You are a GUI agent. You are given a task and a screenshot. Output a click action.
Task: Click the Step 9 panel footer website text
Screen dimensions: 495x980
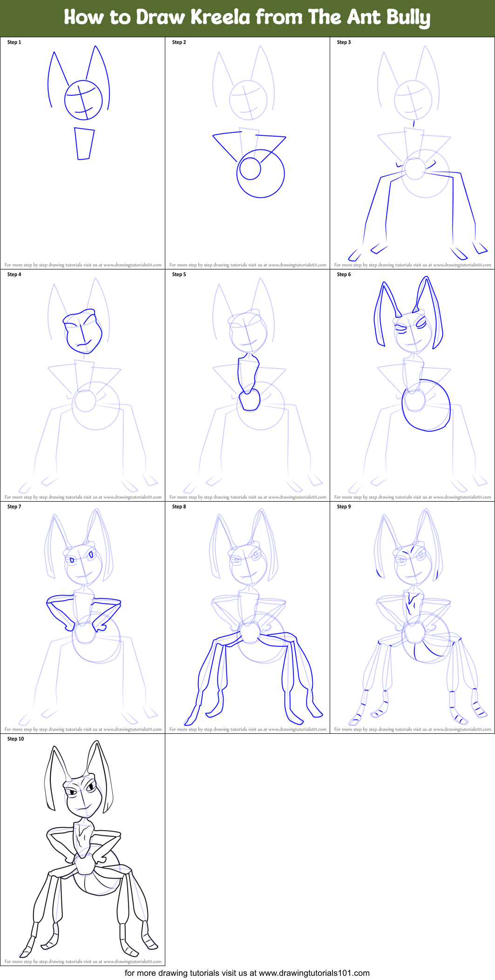(413, 730)
